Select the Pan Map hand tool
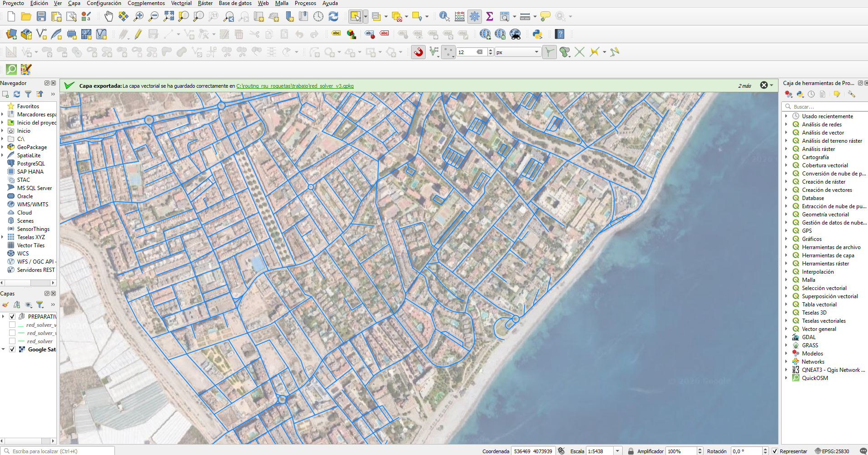The image size is (868, 455). [x=109, y=17]
